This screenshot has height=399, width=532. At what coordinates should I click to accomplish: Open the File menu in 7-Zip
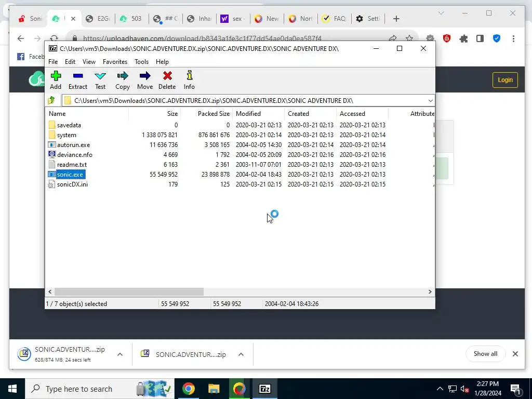tap(53, 62)
